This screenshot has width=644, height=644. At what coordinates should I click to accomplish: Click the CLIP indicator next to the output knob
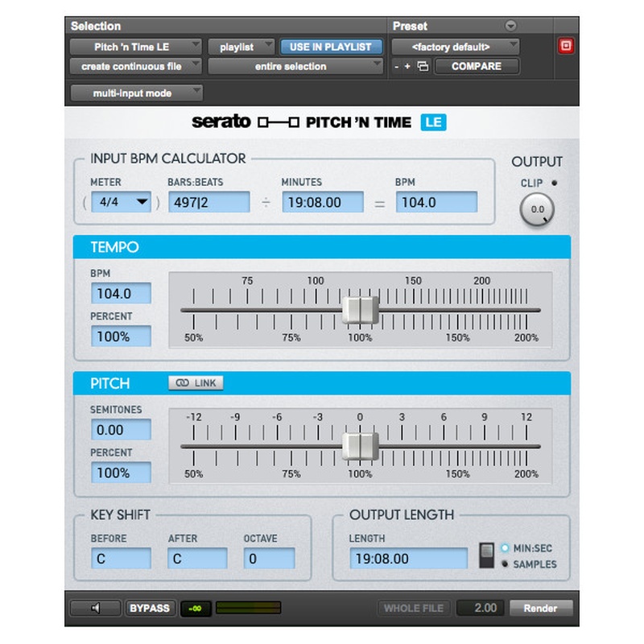click(554, 182)
